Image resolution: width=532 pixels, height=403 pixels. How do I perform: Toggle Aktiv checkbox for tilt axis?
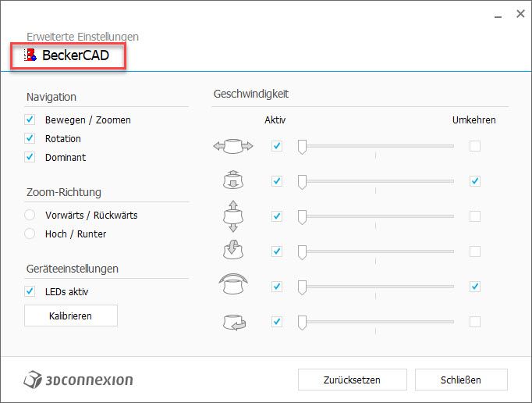coord(277,251)
